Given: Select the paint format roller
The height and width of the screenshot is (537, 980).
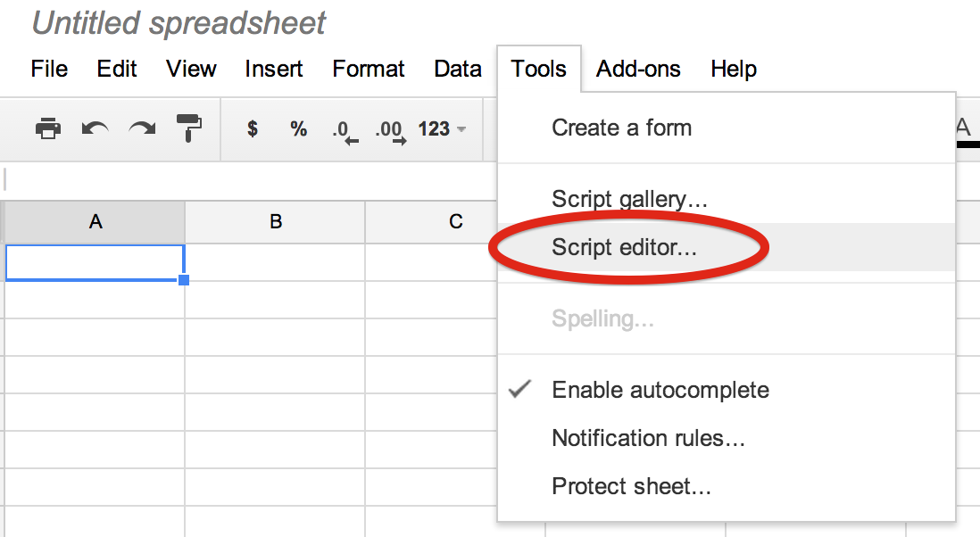Looking at the screenshot, I should 188,129.
